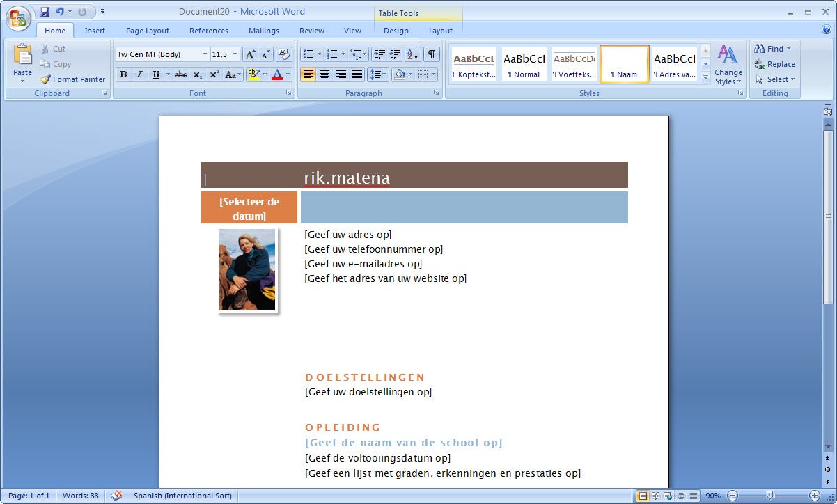This screenshot has height=504, width=837.
Task: Zoom out with the minus button
Action: tap(732, 496)
